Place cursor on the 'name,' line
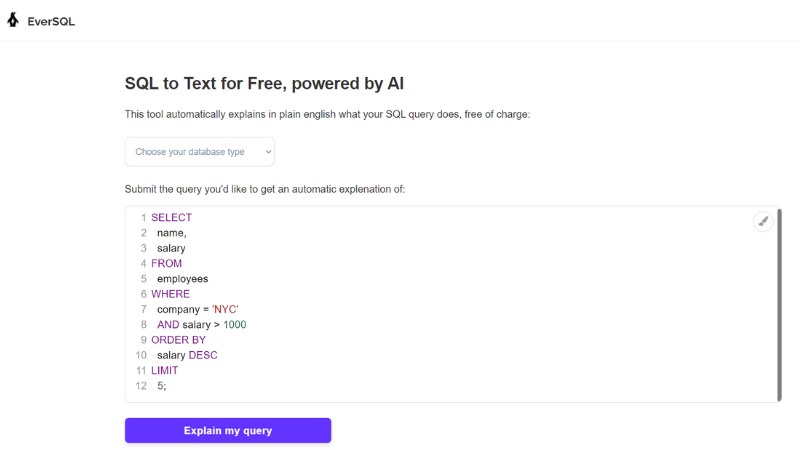This screenshot has width=800, height=450. tap(171, 233)
